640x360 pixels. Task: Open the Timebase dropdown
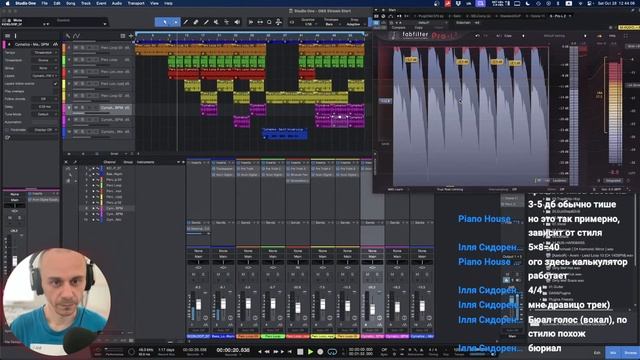click(x=330, y=24)
